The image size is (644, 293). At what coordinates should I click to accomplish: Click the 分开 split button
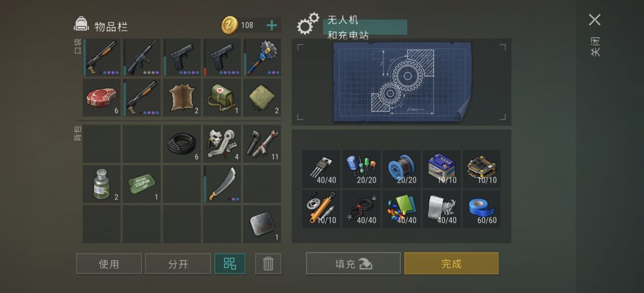tap(178, 264)
